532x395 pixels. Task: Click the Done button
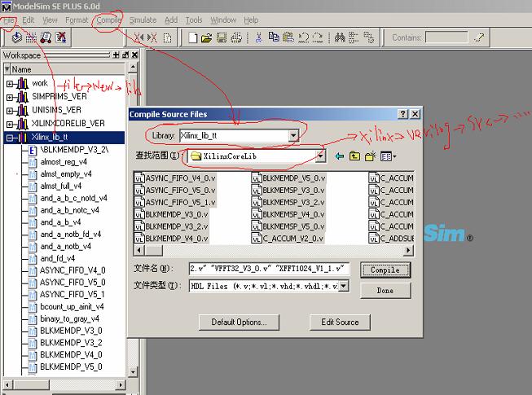point(385,291)
